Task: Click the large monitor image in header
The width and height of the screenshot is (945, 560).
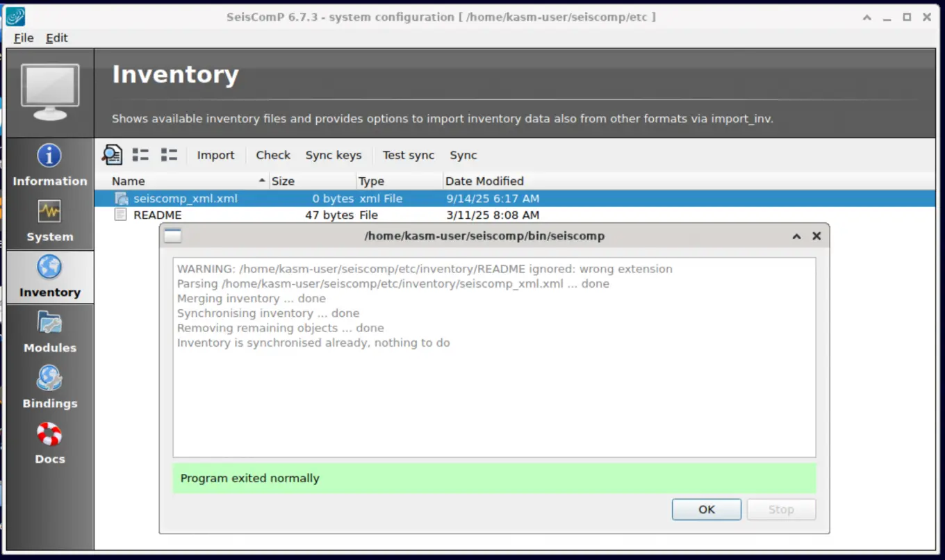Action: coord(50,93)
